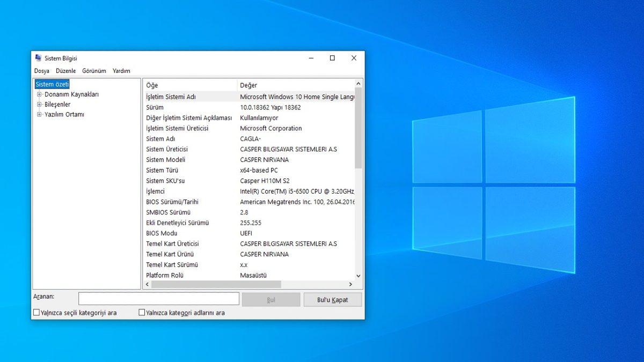Screen dimensions: 644x362
Task: Open the Düzenle menu
Action: [x=65, y=70]
